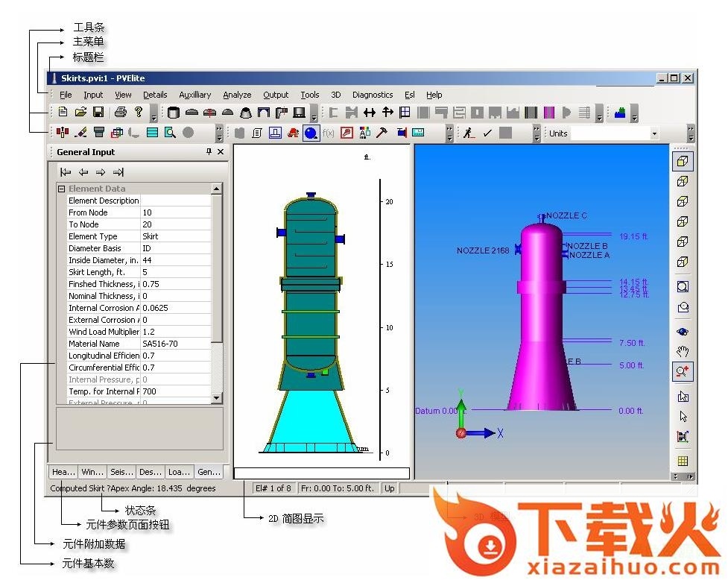
Task: Switch to the Wind tab
Action: tap(92, 472)
